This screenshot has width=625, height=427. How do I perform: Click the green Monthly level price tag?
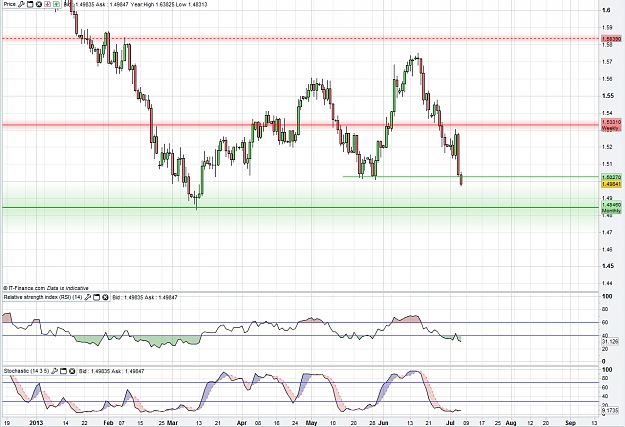tap(611, 207)
